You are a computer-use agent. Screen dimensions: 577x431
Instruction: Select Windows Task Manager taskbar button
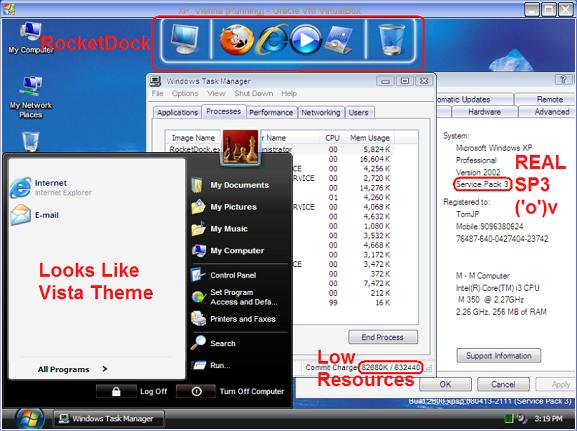[108, 419]
